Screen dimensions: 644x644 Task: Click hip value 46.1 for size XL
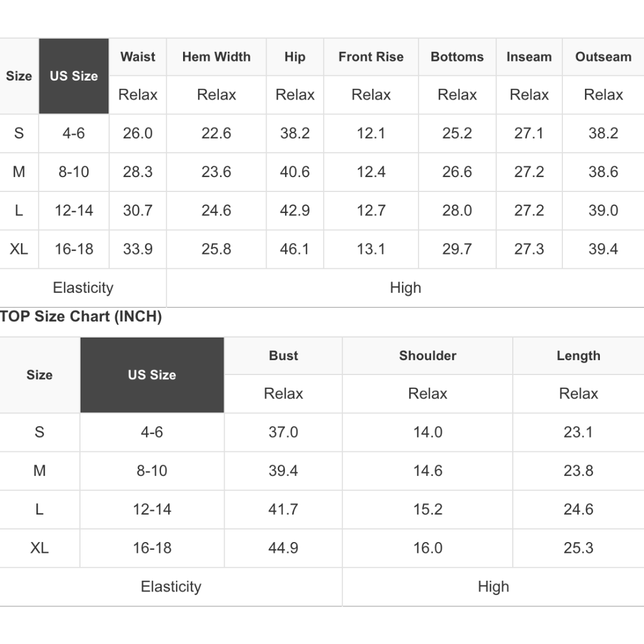coord(295,249)
